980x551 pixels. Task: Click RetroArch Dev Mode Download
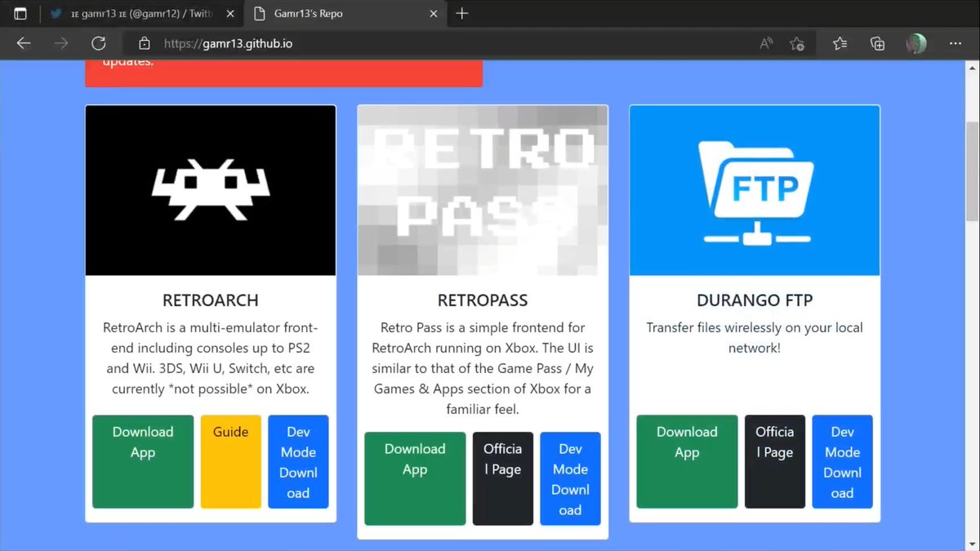coord(298,462)
